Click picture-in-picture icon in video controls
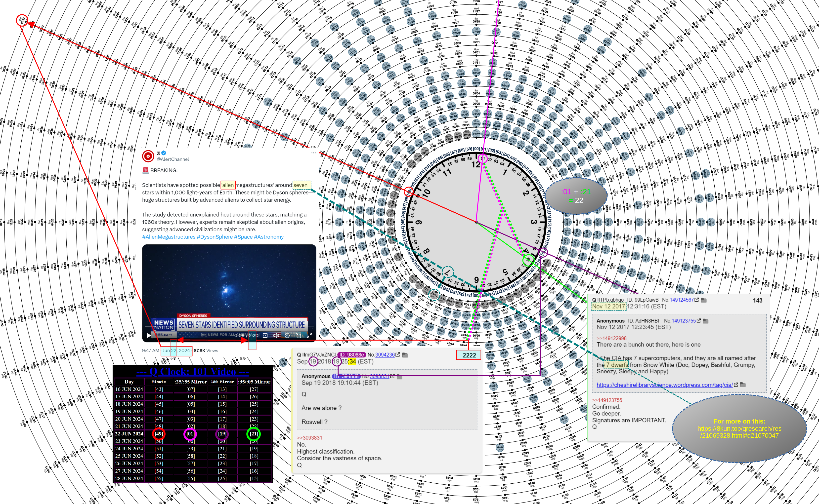The height and width of the screenshot is (504, 819). tap(299, 335)
